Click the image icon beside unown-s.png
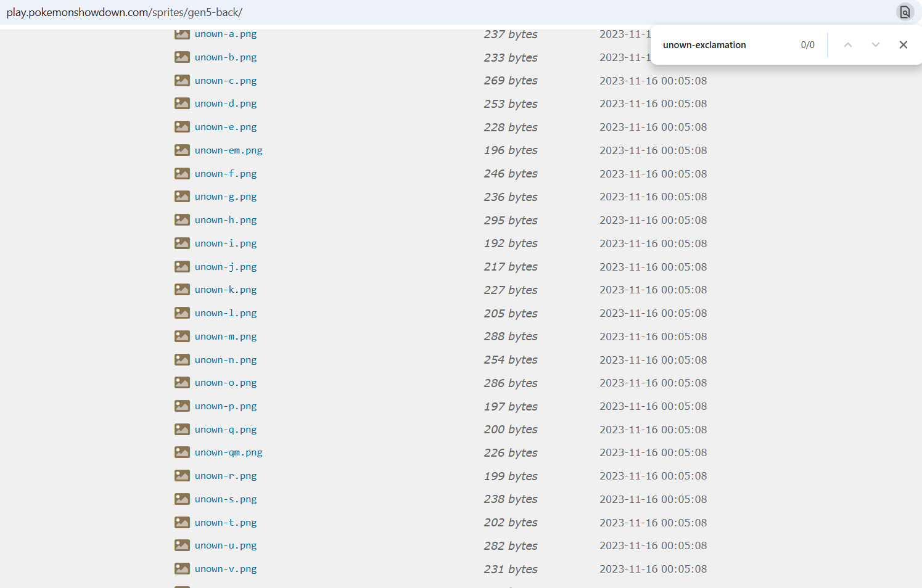Viewport: 922px width, 588px height. click(x=182, y=499)
